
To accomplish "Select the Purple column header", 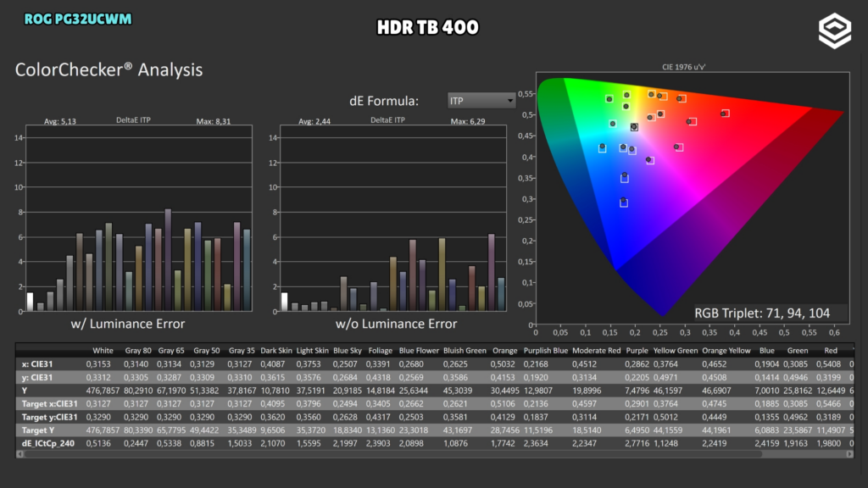I will (637, 351).
